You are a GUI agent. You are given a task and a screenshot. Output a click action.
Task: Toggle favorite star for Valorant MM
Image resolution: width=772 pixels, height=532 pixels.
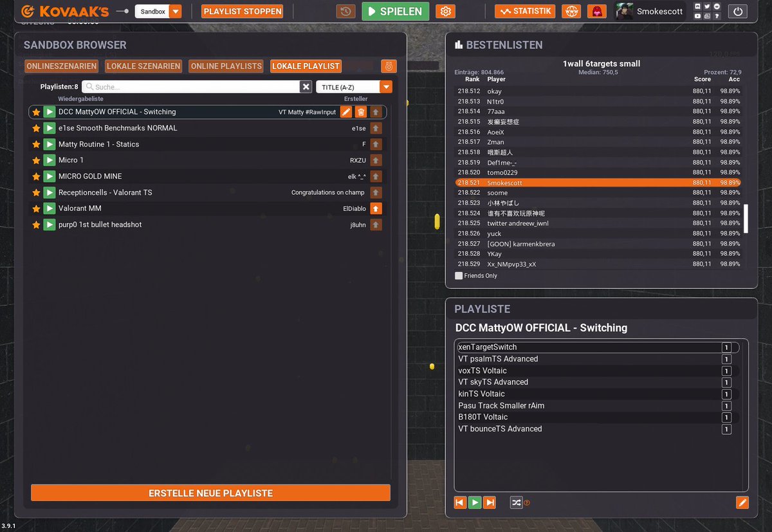coord(36,208)
